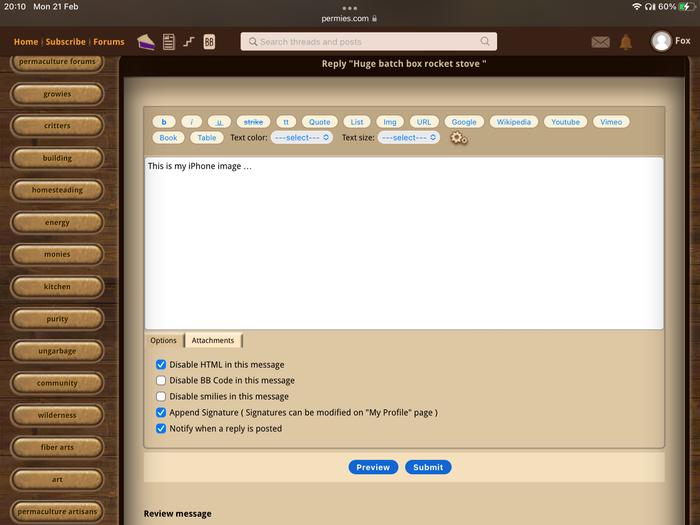The image size is (700, 525).
Task: Select the Options tab
Action: point(163,341)
